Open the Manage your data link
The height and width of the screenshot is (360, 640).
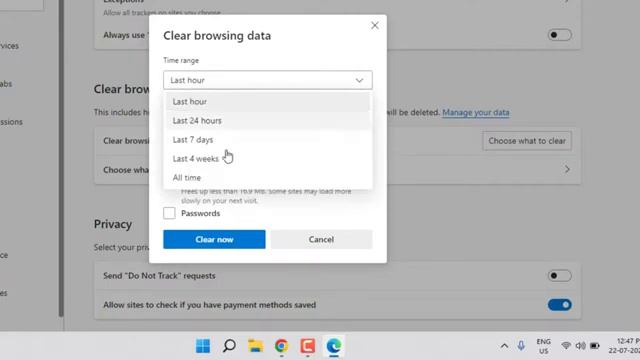pyautogui.click(x=476, y=112)
